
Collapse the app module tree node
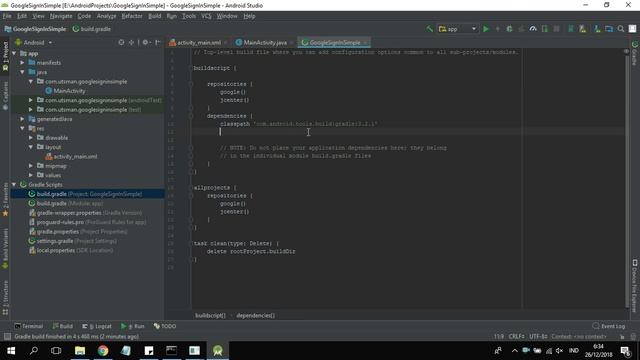14,53
